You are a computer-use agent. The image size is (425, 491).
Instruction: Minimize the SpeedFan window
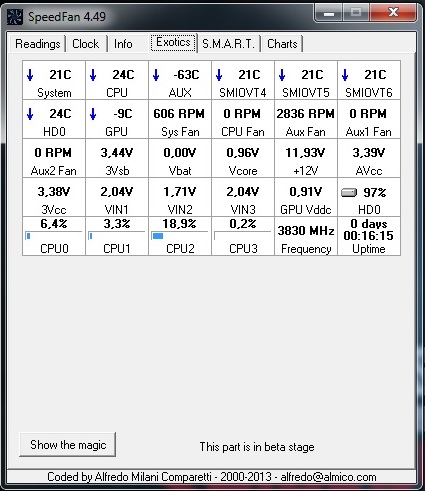tap(329, 13)
